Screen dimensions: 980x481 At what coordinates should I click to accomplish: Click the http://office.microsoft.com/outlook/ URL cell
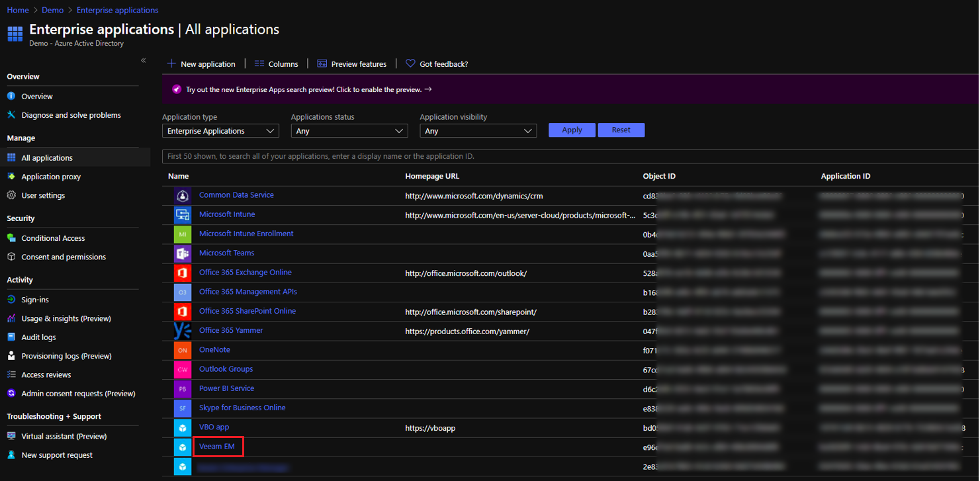click(x=466, y=273)
